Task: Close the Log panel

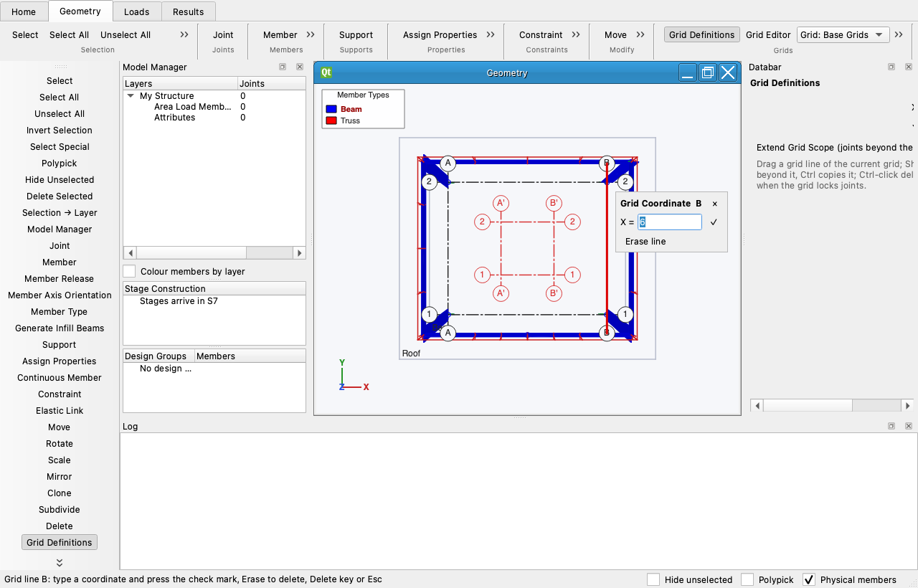Action: 909,426
